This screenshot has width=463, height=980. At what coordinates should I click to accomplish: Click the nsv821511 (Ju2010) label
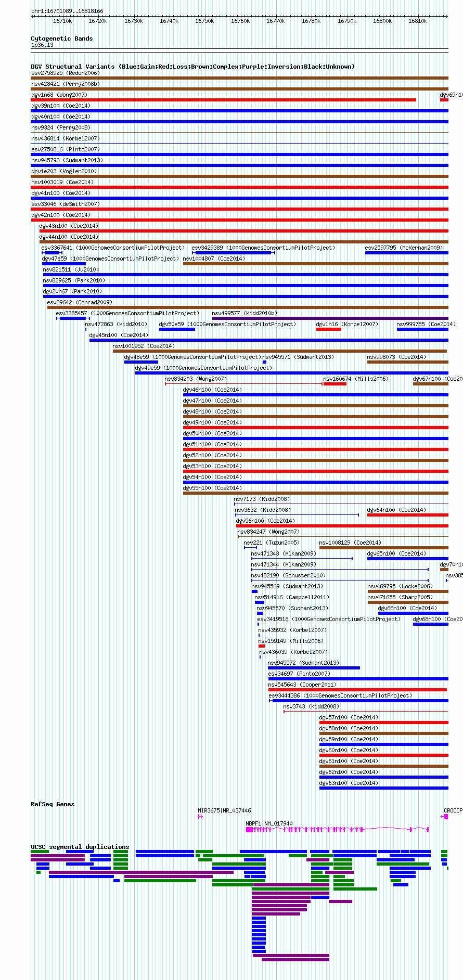coord(71,269)
